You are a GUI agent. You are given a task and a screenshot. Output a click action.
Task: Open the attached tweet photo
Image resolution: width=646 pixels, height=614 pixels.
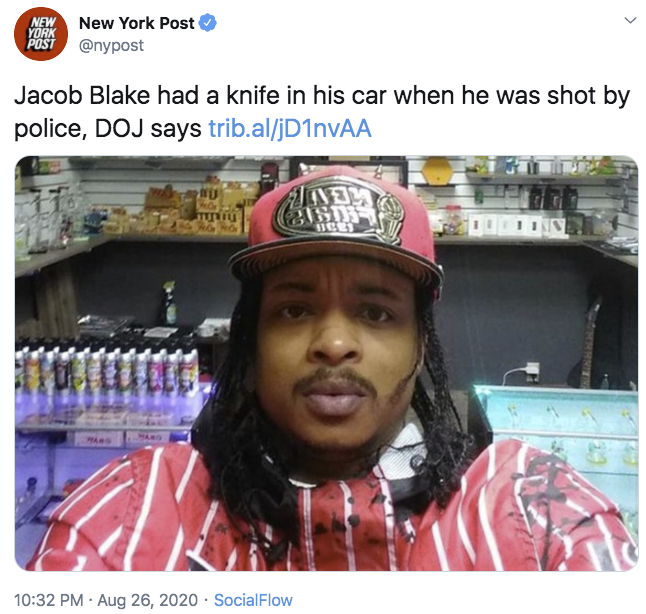(326, 363)
